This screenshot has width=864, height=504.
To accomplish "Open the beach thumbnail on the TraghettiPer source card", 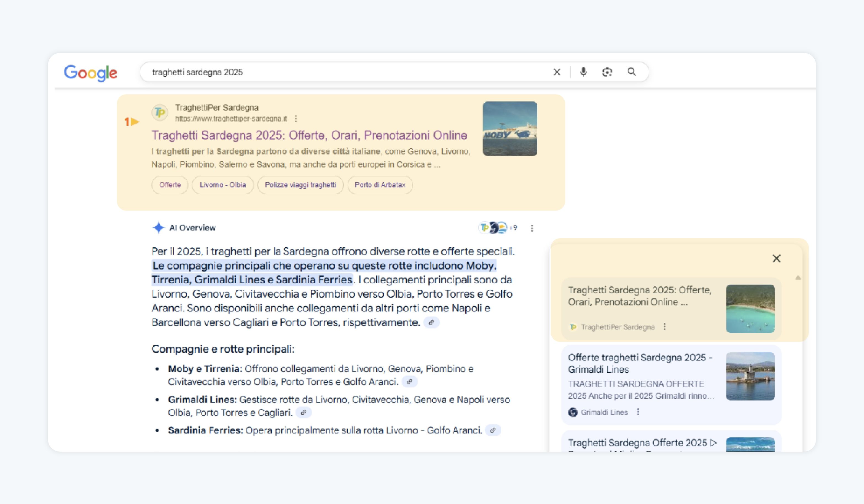I will tap(750, 309).
